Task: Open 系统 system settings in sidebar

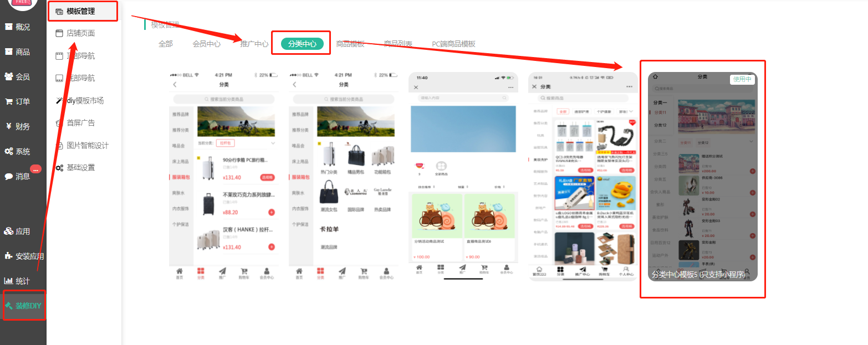Action: [x=18, y=151]
